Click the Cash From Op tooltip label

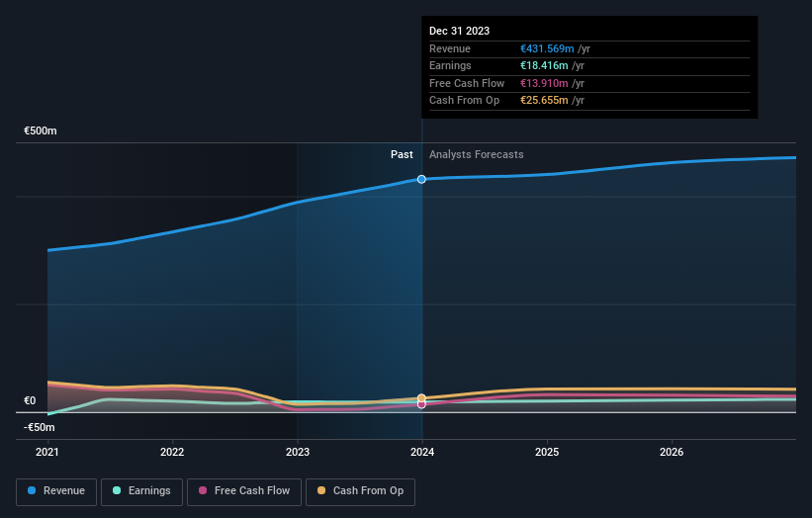pos(464,101)
